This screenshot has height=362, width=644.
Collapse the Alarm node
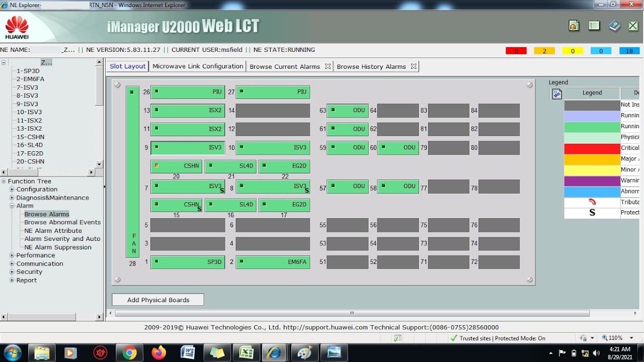(12, 206)
